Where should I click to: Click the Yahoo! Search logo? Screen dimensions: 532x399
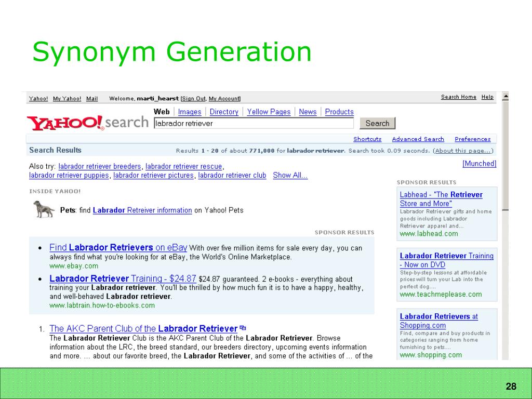pos(87,123)
